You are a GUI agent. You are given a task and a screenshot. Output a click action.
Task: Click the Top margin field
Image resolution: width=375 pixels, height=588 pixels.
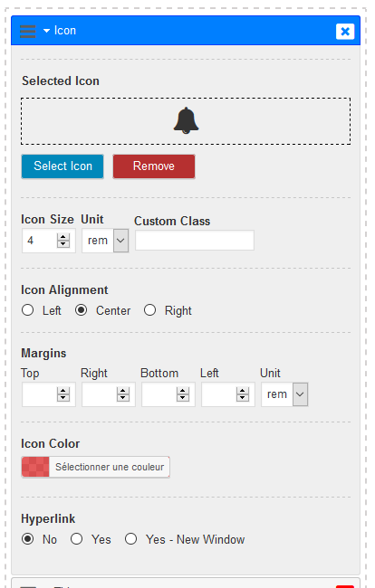click(x=40, y=394)
